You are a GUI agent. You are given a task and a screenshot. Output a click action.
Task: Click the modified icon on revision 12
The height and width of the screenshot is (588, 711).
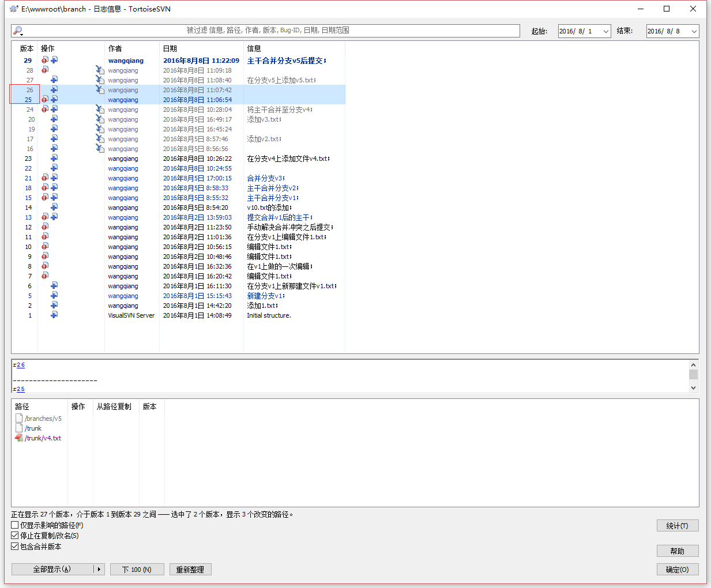tap(45, 227)
